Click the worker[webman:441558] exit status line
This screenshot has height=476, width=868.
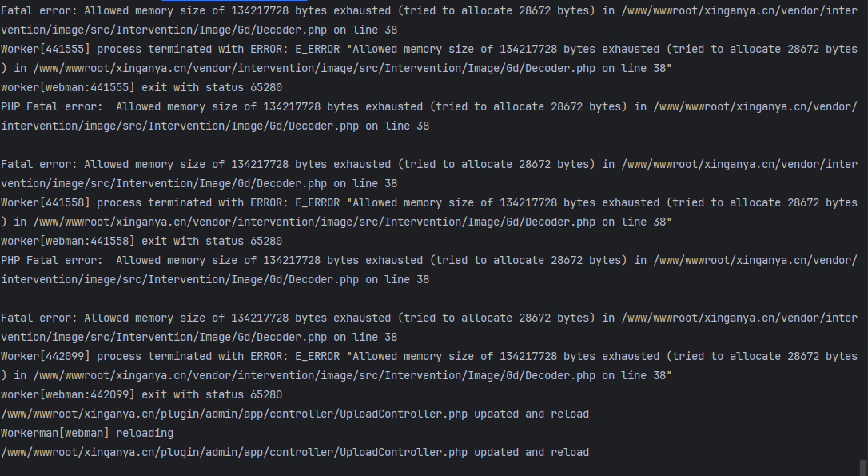pyautogui.click(x=141, y=241)
